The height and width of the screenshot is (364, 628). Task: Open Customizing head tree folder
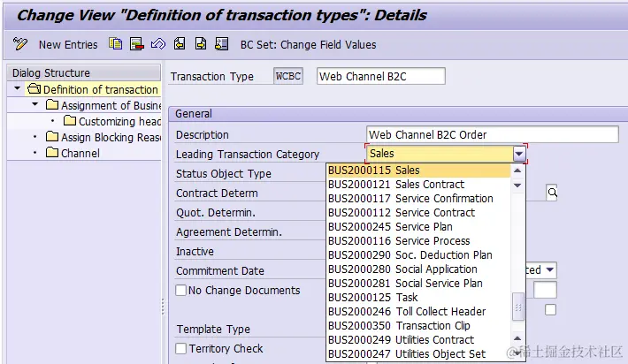pos(112,121)
